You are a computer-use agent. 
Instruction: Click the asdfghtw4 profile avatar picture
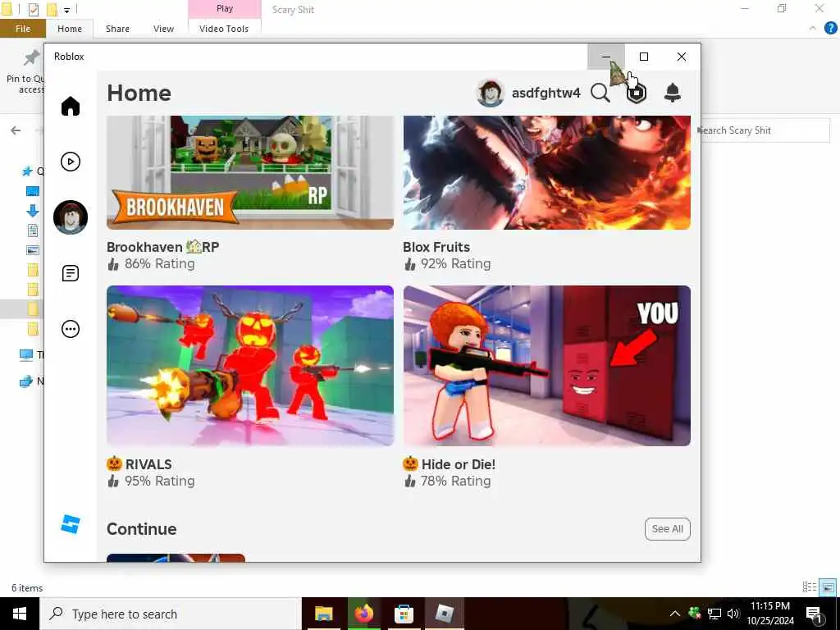point(491,93)
